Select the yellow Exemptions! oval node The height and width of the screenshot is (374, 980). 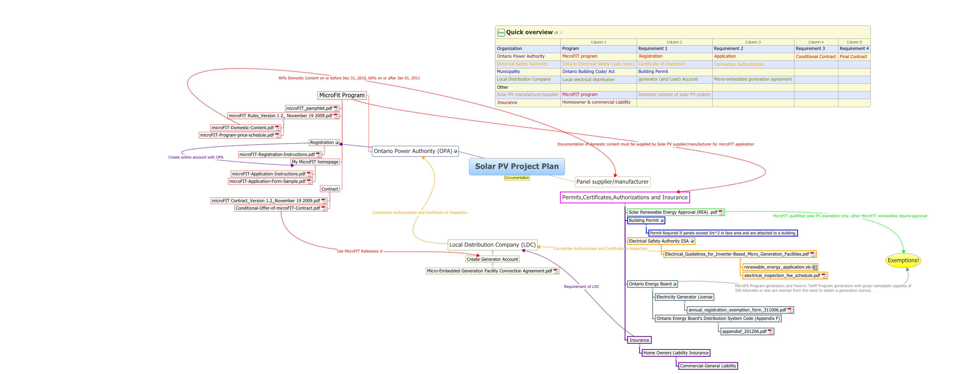point(903,261)
